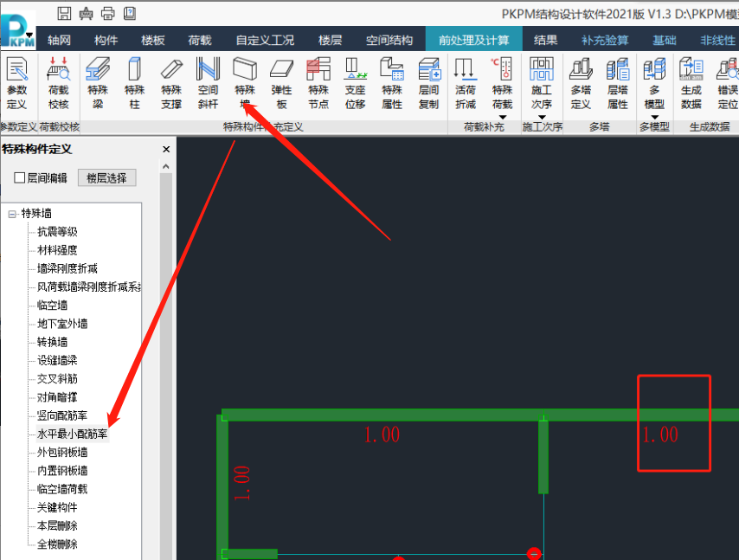The width and height of the screenshot is (739, 560).
Task: Switch to 补充验算 ribbon tab
Action: point(605,40)
